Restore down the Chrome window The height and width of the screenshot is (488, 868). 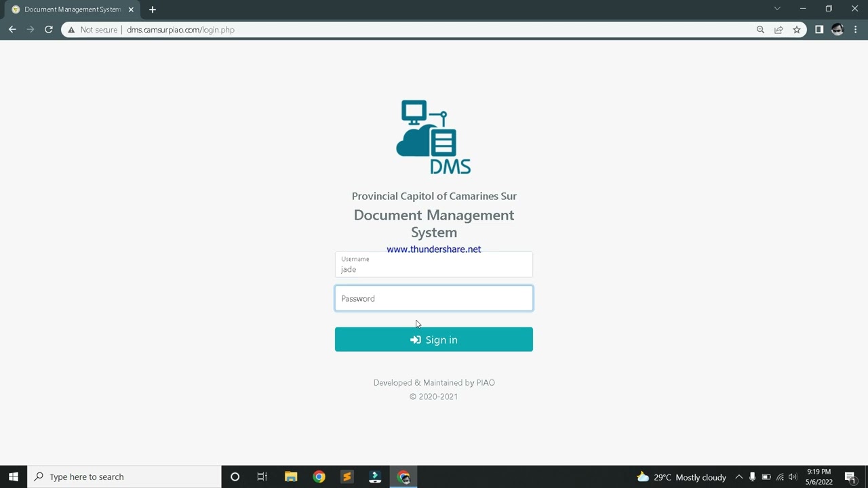[829, 9]
